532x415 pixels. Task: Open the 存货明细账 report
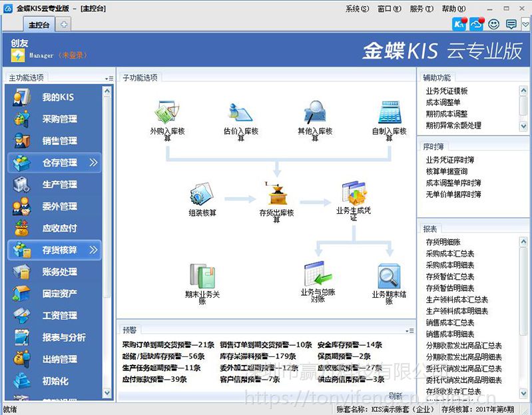pos(443,242)
